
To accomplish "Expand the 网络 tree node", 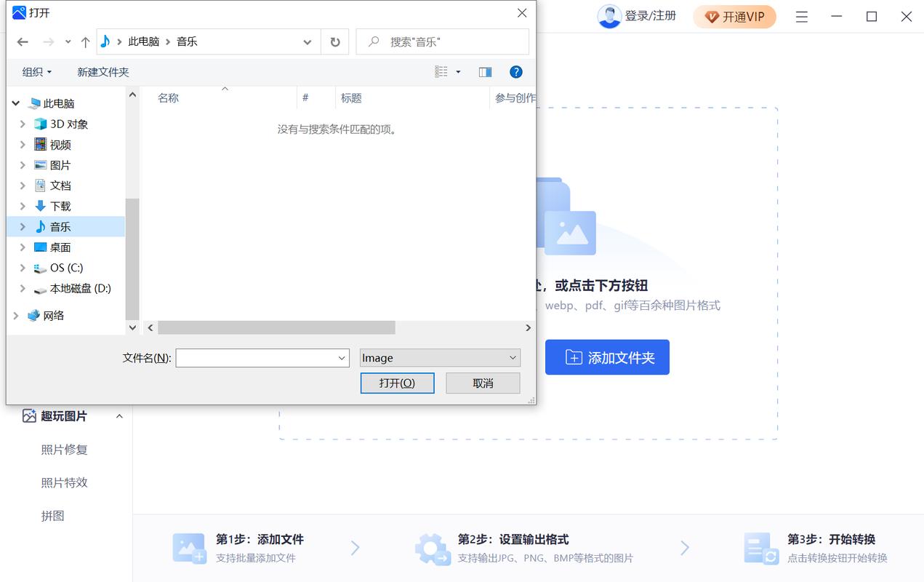I will [16, 315].
